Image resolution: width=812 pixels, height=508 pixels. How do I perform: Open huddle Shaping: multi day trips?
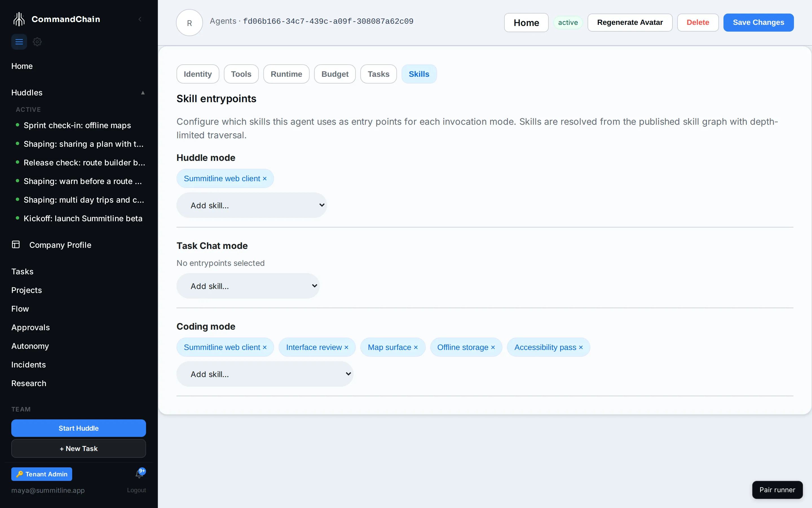tap(84, 200)
